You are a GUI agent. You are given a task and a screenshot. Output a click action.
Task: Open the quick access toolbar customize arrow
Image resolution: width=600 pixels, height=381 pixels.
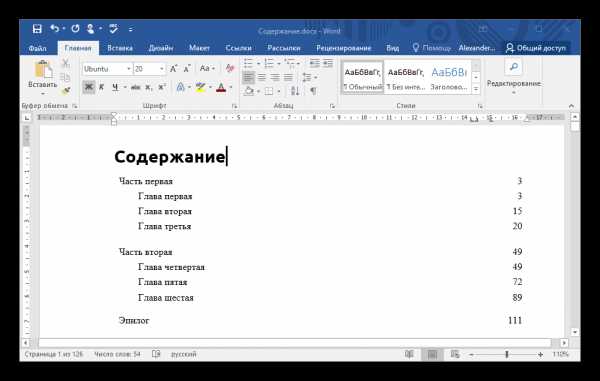(x=131, y=29)
